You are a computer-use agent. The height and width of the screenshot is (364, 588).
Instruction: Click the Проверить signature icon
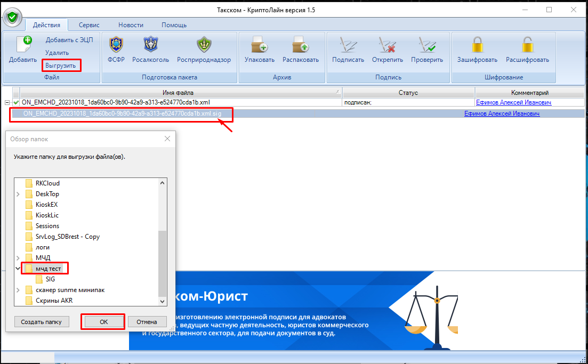[427, 45]
